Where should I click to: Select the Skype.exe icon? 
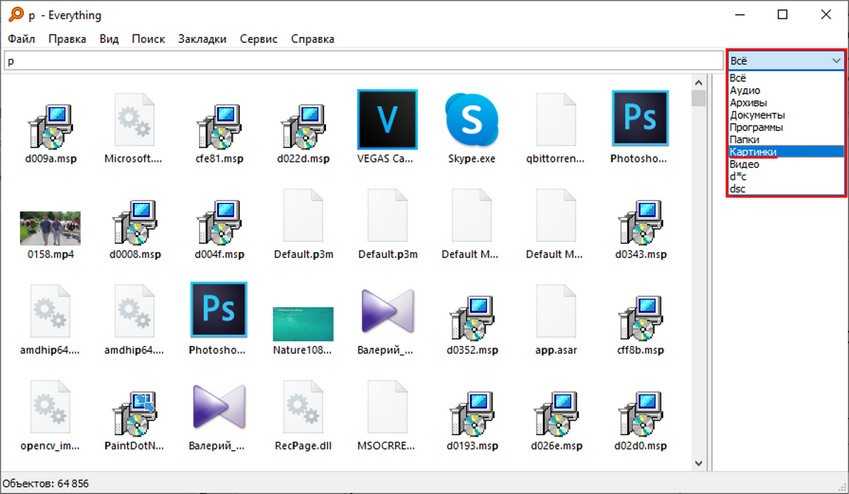tap(469, 118)
